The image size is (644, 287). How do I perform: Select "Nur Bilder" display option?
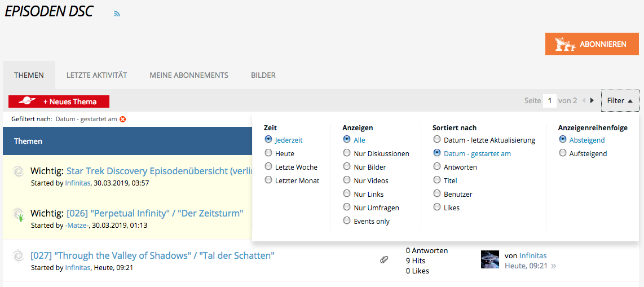(347, 167)
